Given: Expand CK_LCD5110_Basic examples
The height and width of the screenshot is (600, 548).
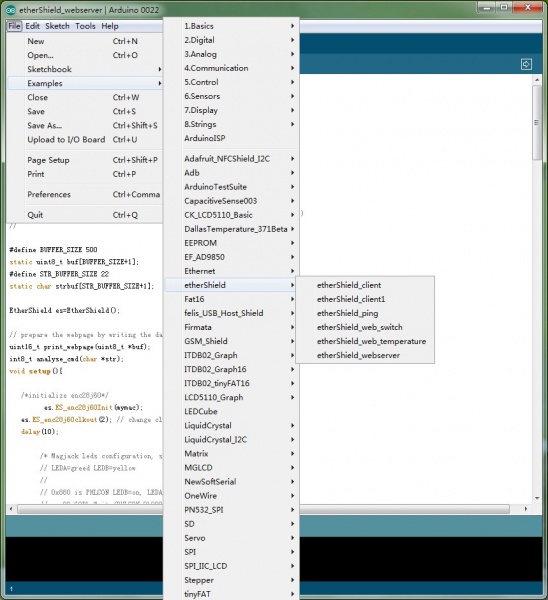Looking at the screenshot, I should point(232,215).
